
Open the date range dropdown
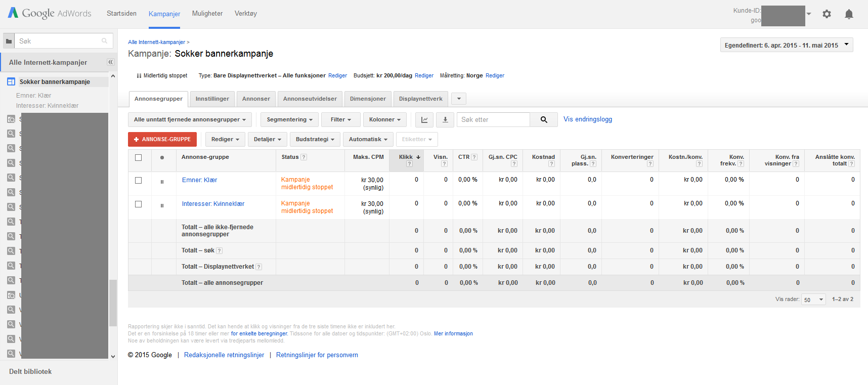click(787, 45)
